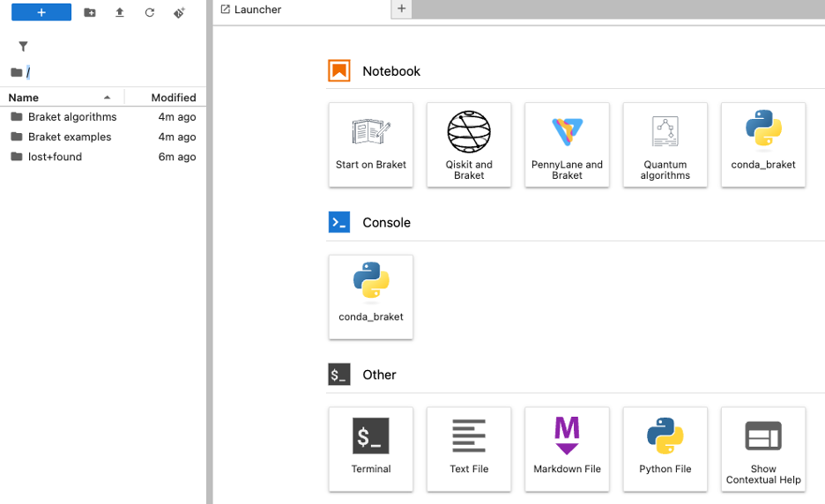825x504 pixels.
Task: Open the Quantum algorithms notebook
Action: pos(665,145)
